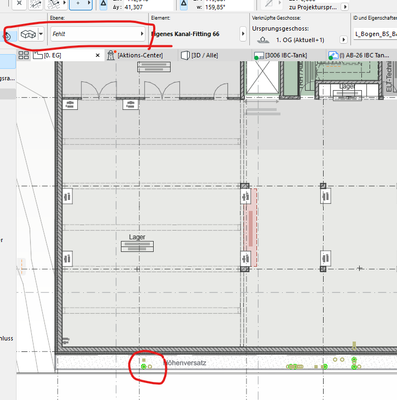The width and height of the screenshot is (397, 400).
Task: Open the '1. OG (Aktuell+1)' story arrow
Action: tap(343, 40)
